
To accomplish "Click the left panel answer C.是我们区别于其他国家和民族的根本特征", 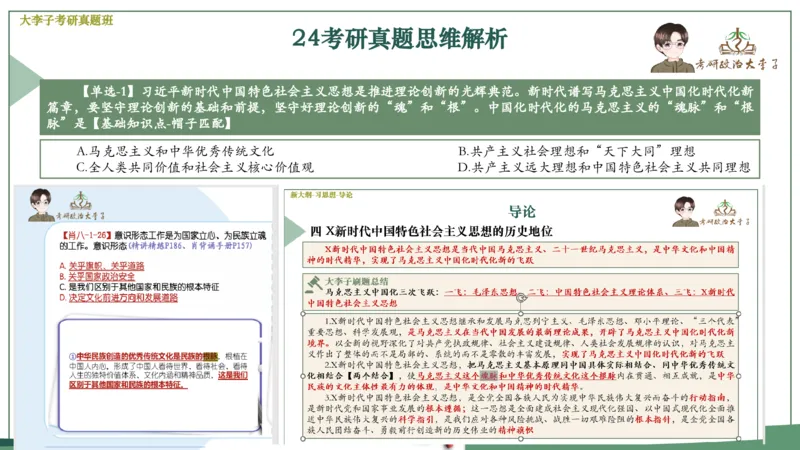I will [139, 287].
